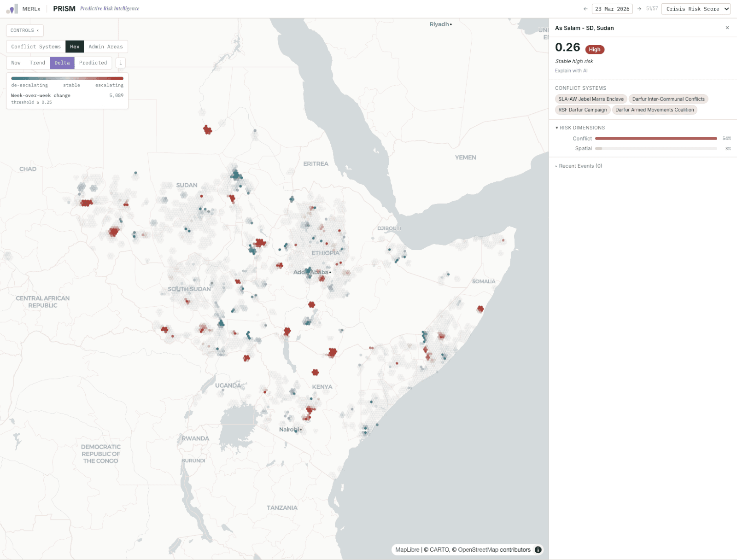Go to previous date with left arrow

[585, 9]
